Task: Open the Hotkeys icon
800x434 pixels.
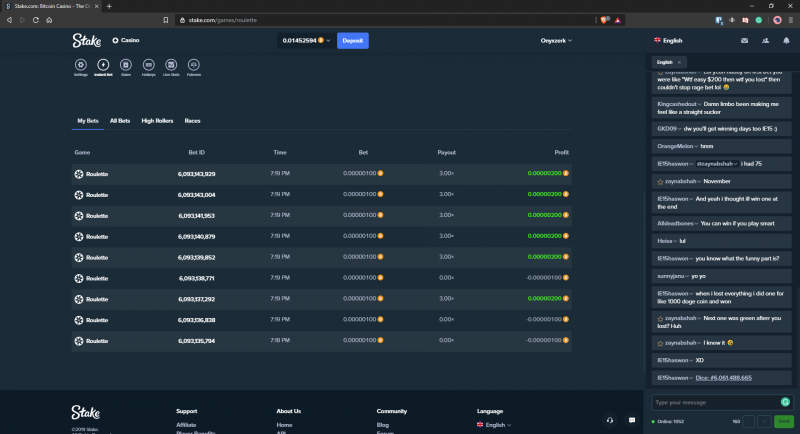Action: [148, 65]
